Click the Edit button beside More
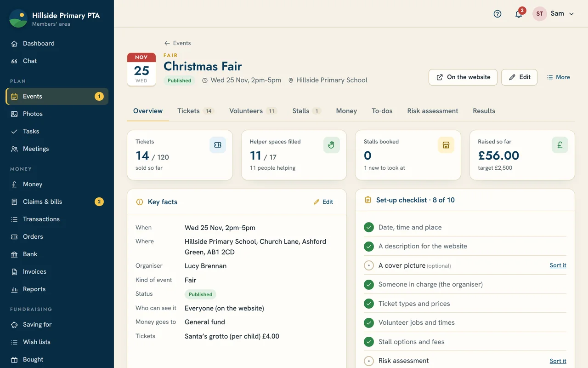Screen dimensions: 588x368 (520, 77)
